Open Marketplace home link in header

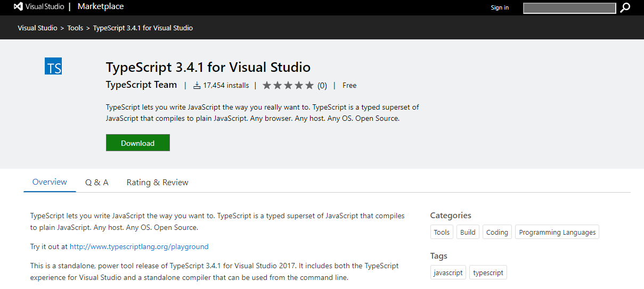tap(101, 7)
